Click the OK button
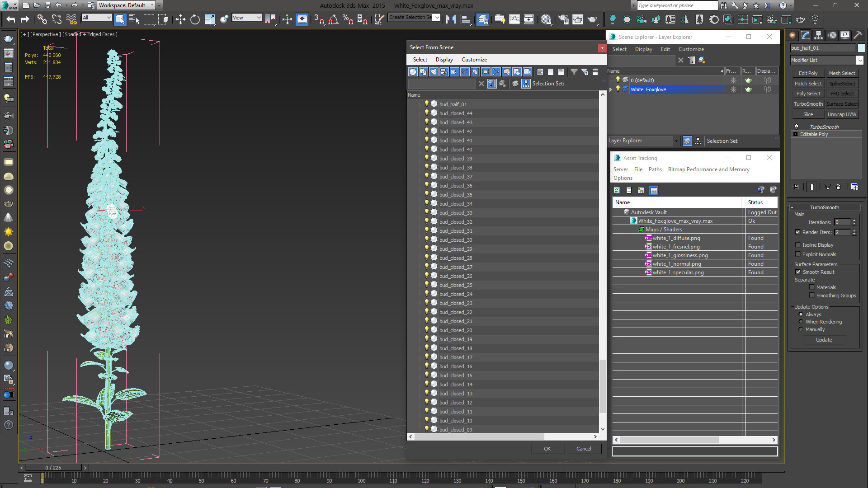This screenshot has height=488, width=868. click(547, 449)
